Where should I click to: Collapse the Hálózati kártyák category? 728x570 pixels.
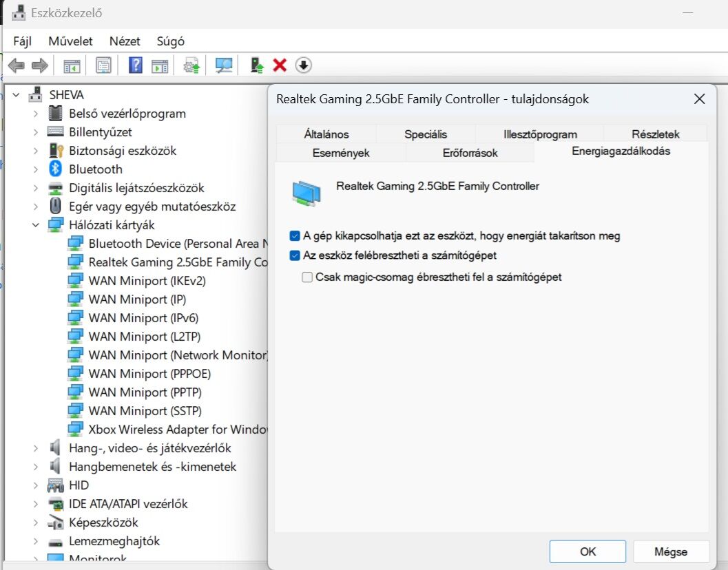(x=36, y=224)
